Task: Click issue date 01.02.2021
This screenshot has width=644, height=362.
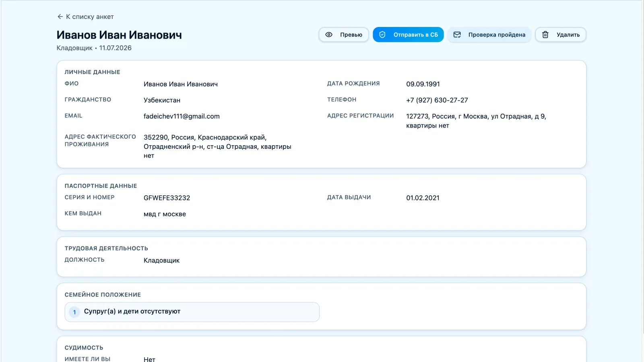Action: (x=423, y=198)
